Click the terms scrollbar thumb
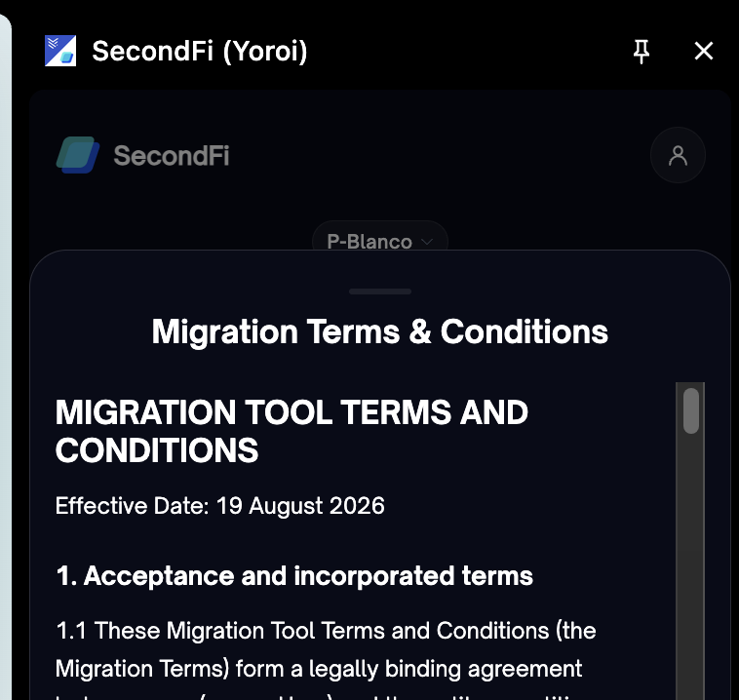Image resolution: width=739 pixels, height=700 pixels. 691,410
